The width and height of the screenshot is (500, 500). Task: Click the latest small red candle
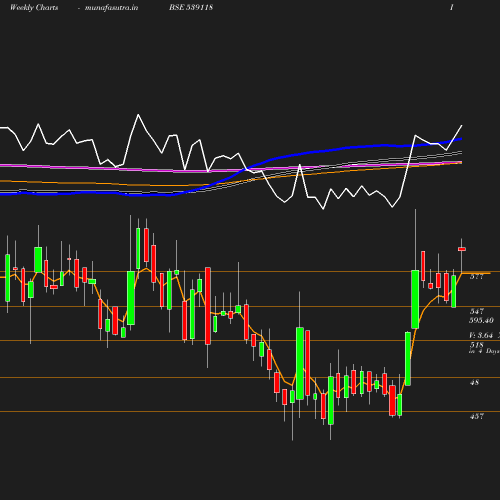click(462, 249)
